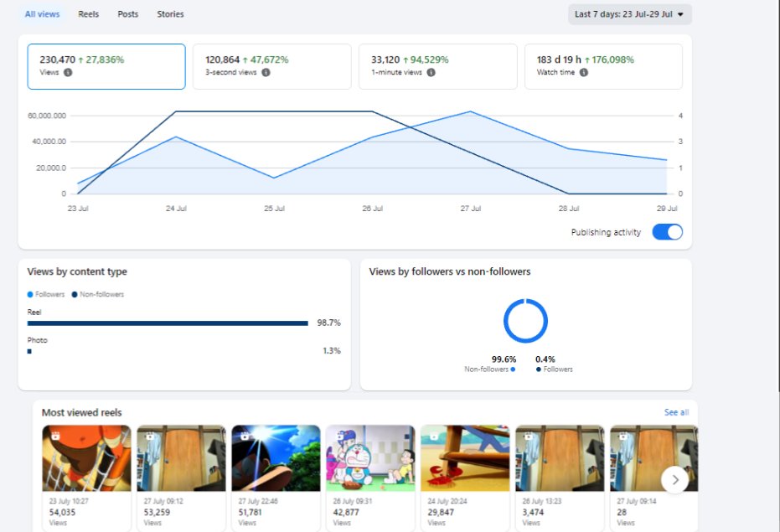Click the next arrow in Most viewed reels
780x532 pixels.
tap(675, 480)
